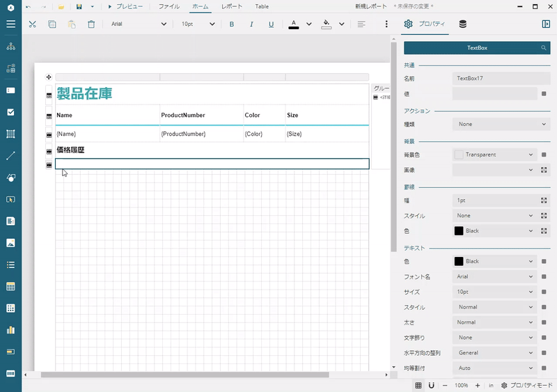Select the Image tool in left sidebar
The height and width of the screenshot is (392, 557).
10,243
